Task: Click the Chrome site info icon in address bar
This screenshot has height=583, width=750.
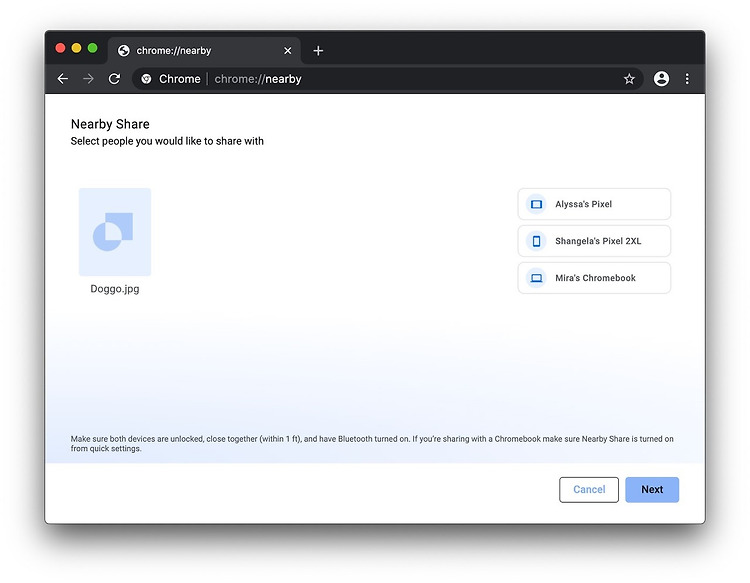Action: [x=146, y=79]
